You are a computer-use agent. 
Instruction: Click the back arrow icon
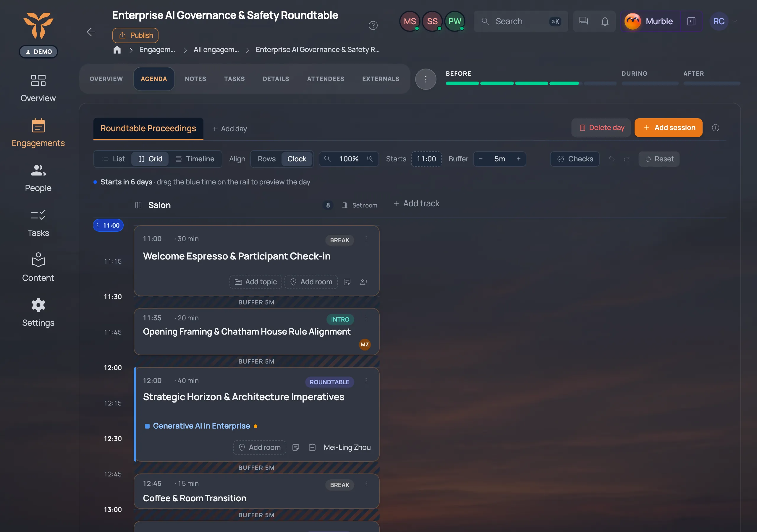pyautogui.click(x=91, y=32)
